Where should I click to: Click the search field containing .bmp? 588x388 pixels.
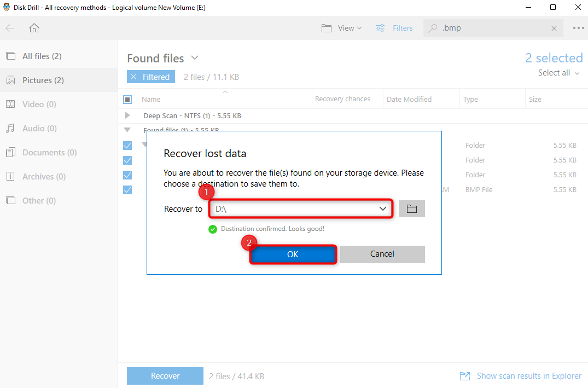(493, 28)
